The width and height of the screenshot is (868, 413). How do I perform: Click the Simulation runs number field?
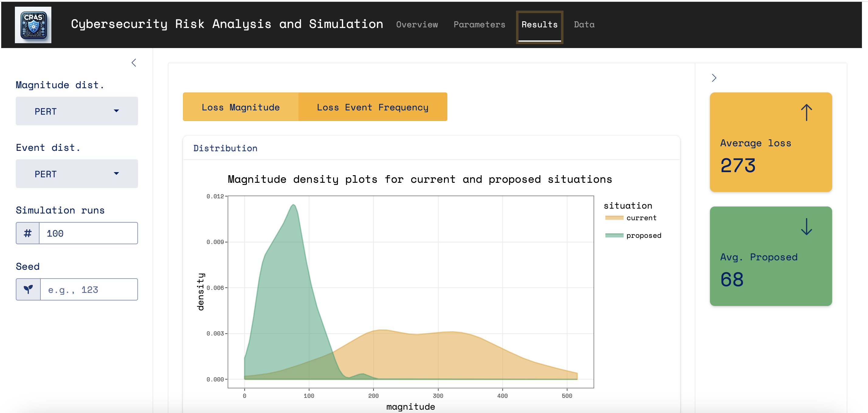coord(88,233)
